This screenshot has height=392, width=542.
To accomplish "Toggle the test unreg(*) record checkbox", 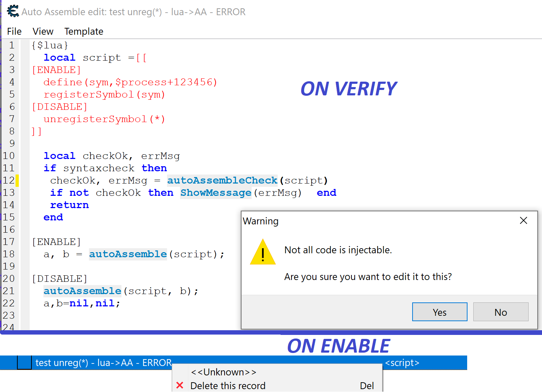I will [24, 363].
